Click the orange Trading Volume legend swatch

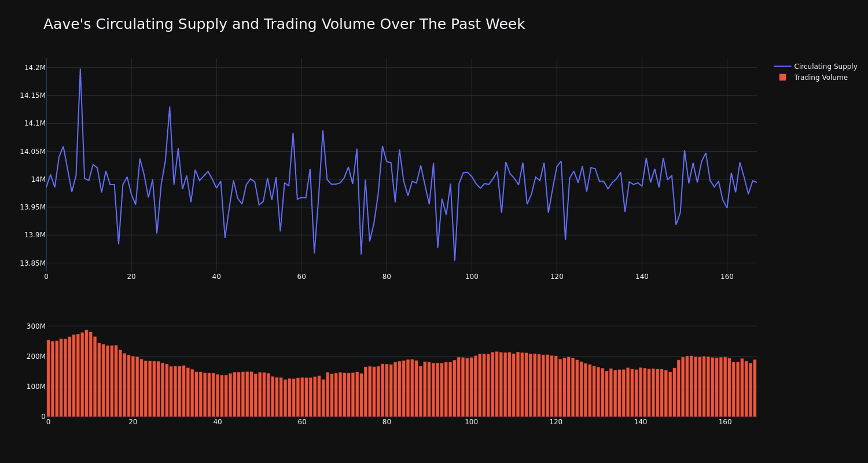coord(782,78)
